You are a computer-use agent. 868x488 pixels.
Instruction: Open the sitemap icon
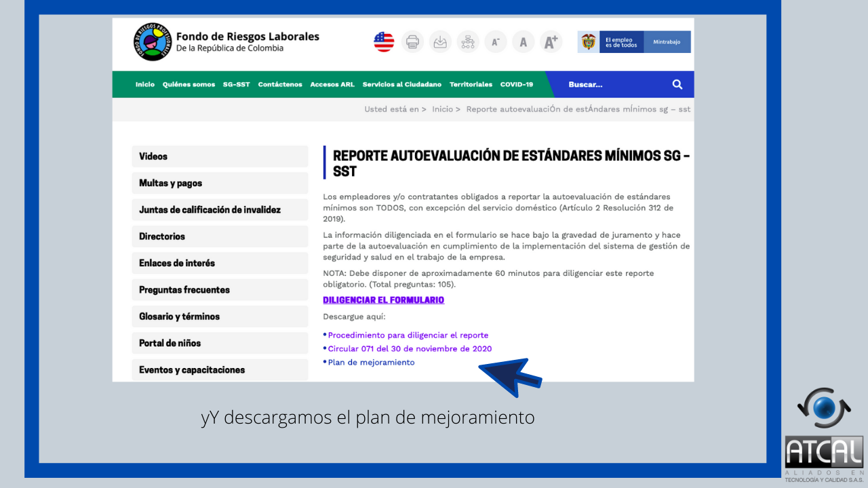click(x=468, y=42)
